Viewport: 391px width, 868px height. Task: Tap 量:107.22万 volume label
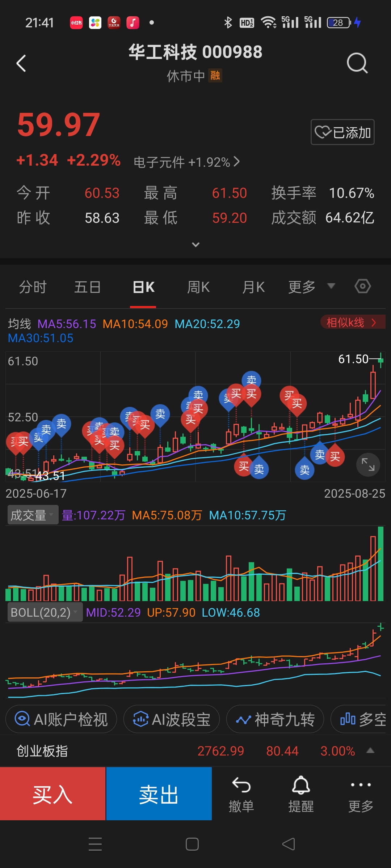93,515
